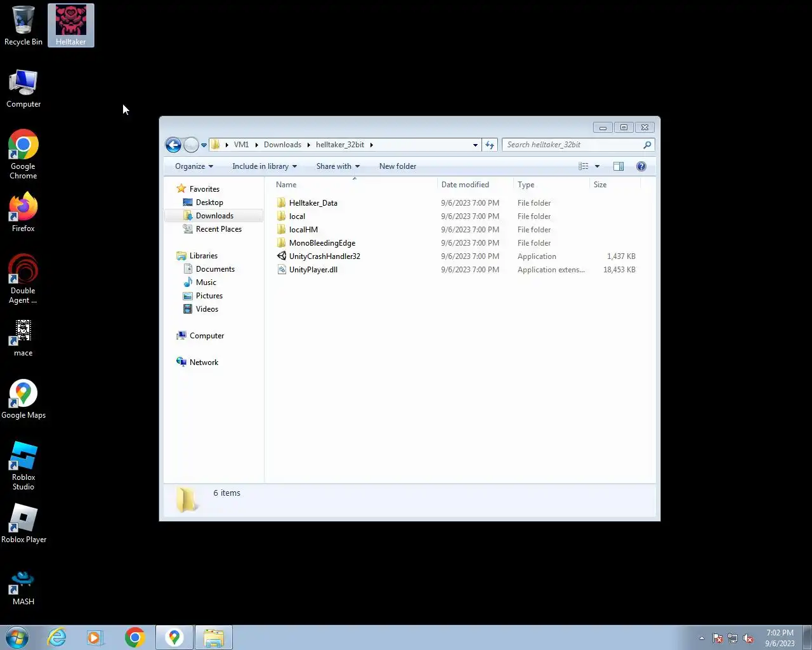Select the Google Maps desktop shortcut
The height and width of the screenshot is (650, 812).
coord(23,399)
